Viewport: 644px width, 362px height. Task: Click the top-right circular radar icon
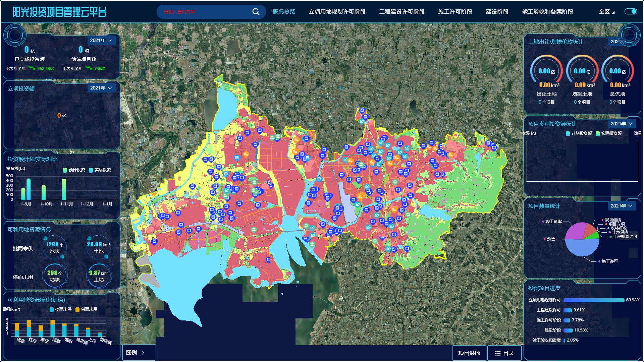point(629,35)
